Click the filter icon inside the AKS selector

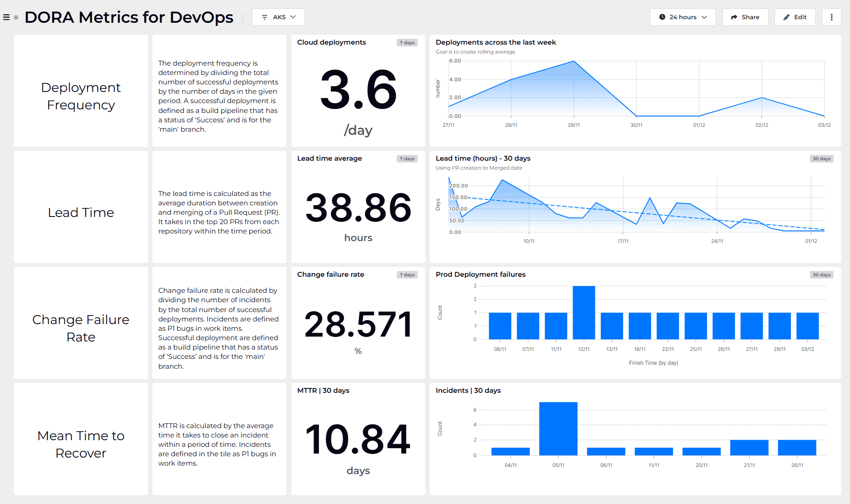264,17
